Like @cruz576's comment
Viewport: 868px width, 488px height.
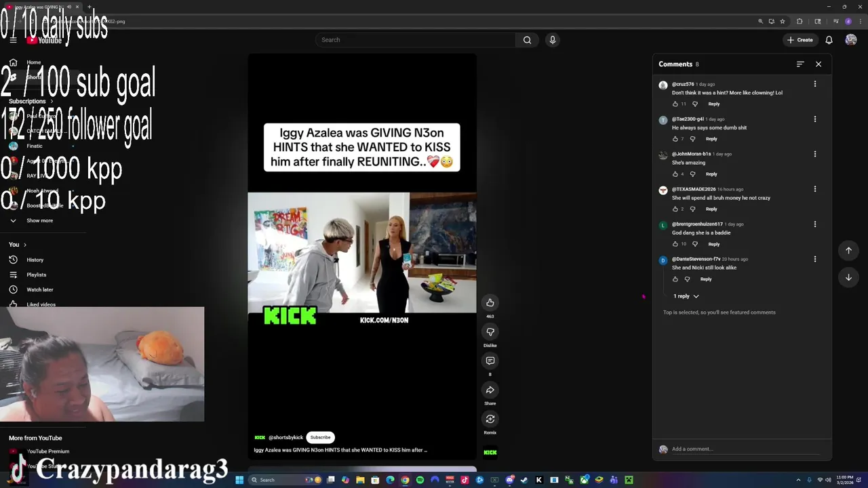675,104
